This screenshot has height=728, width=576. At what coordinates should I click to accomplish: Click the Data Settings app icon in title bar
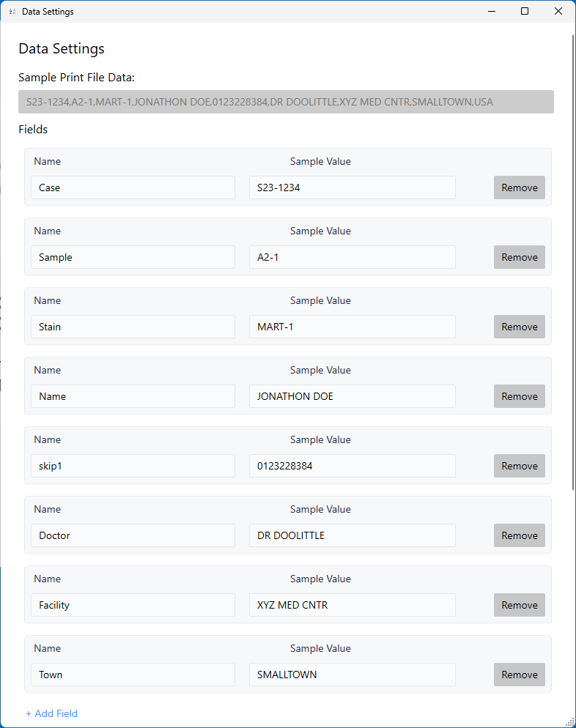[x=12, y=12]
